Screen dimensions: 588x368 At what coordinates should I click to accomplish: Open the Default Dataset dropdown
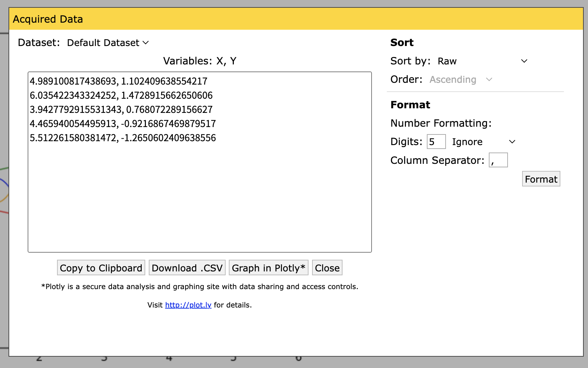coord(108,43)
